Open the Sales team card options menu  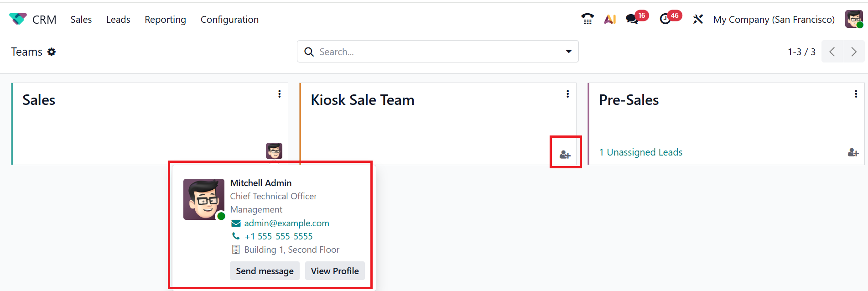pos(279,94)
